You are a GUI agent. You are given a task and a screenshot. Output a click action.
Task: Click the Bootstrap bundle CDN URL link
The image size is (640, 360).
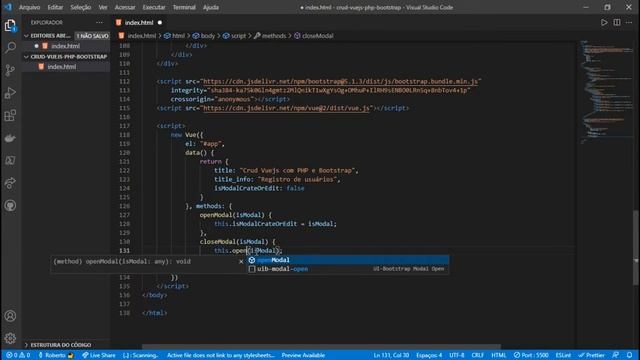tap(340, 82)
